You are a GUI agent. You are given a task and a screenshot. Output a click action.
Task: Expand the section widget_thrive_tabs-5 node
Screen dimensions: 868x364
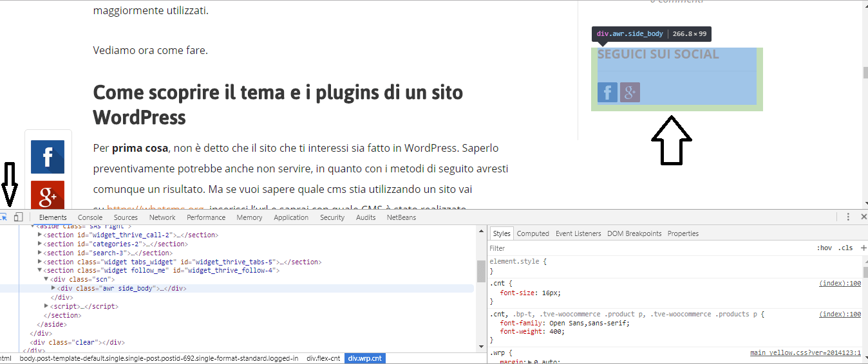click(x=40, y=262)
